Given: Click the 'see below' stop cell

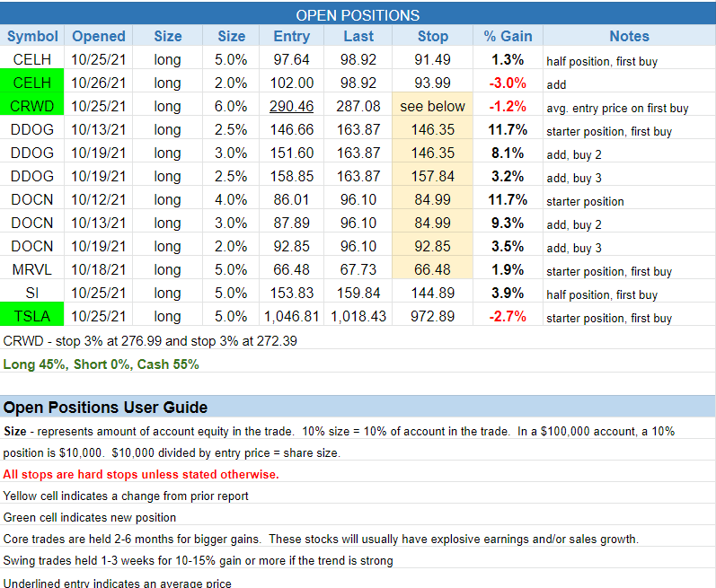Looking at the screenshot, I should click(x=432, y=106).
